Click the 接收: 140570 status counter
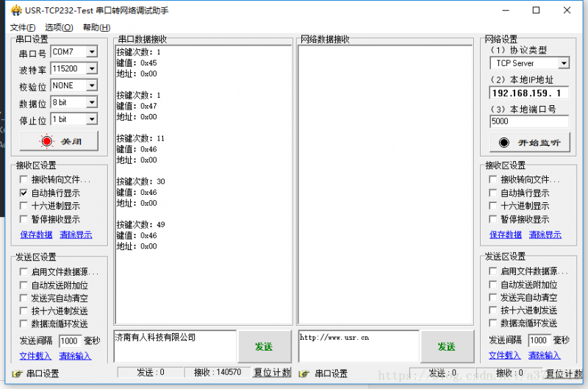588x389 pixels. 217,373
